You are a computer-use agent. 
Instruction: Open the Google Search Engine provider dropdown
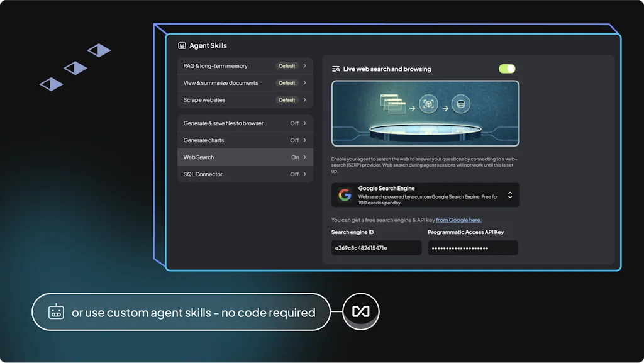coord(509,195)
